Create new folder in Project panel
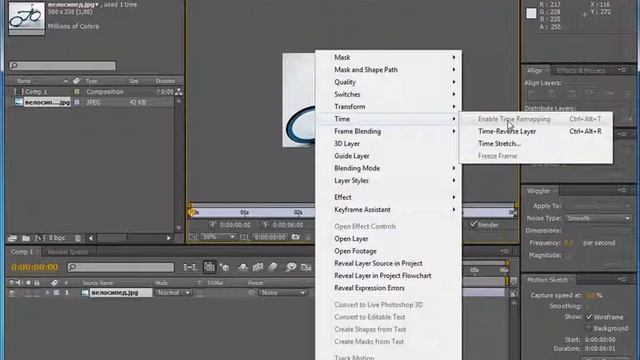640x360 pixels. click(x=26, y=238)
